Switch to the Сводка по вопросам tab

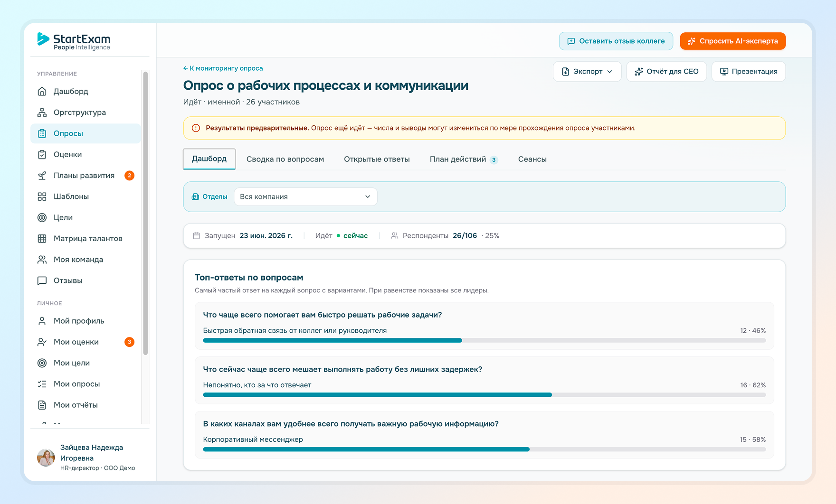click(285, 159)
